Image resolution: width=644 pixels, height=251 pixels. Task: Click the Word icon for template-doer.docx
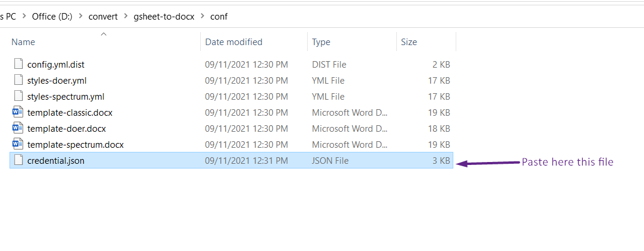[x=18, y=128]
